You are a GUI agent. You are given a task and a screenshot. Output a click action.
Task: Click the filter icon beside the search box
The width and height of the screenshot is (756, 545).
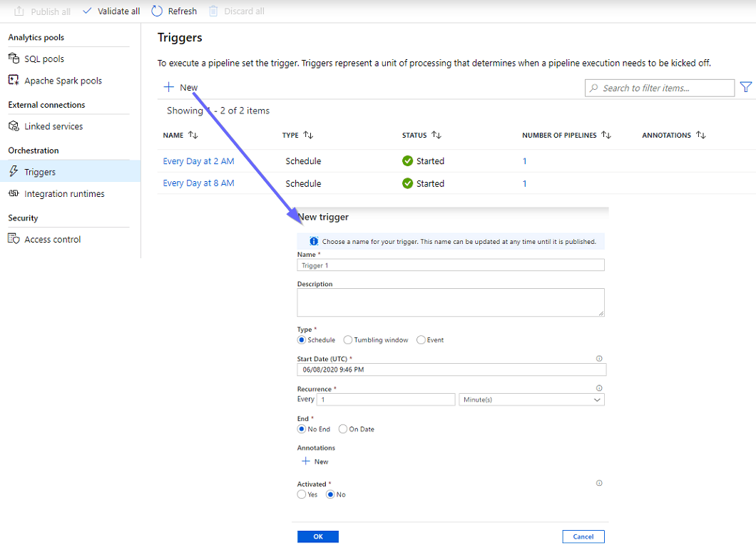click(x=746, y=87)
